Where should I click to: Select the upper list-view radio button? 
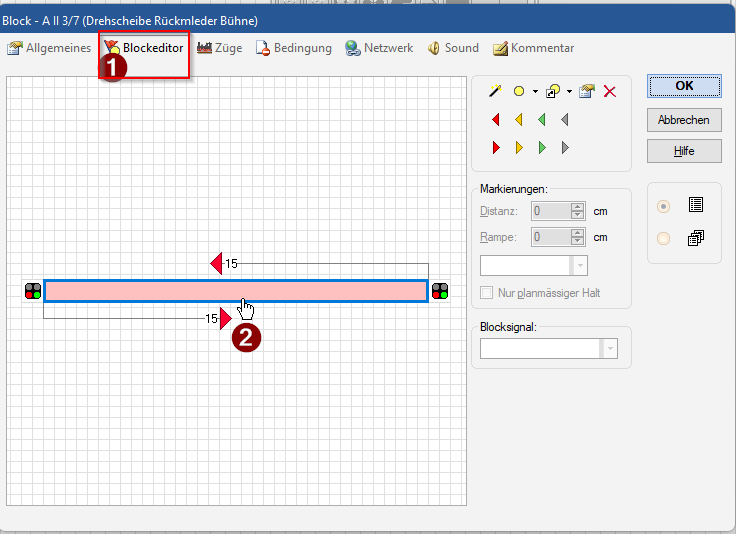(663, 206)
